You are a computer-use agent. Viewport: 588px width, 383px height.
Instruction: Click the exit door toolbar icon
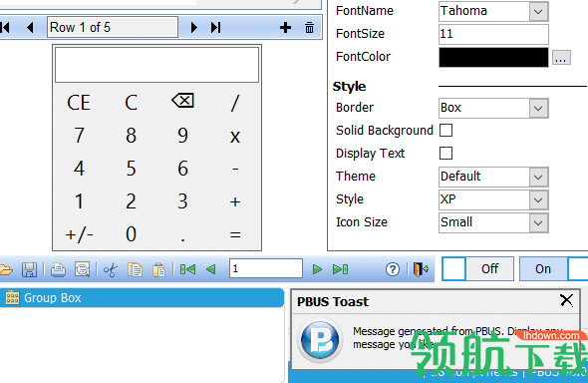coord(422,269)
